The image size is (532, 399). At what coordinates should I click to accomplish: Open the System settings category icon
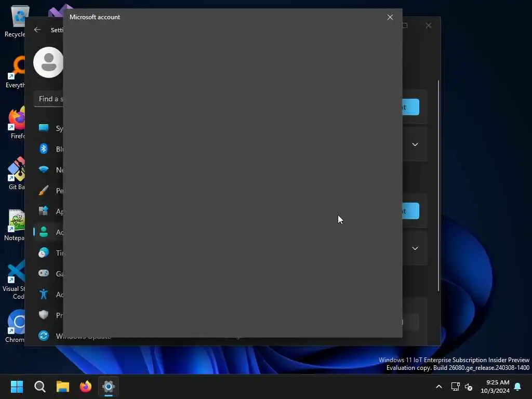pos(44,128)
